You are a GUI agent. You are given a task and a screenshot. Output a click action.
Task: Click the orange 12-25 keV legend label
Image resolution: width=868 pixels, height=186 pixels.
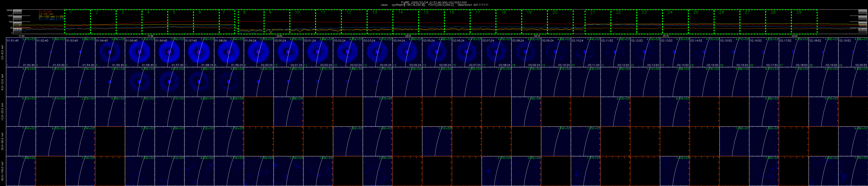(x=47, y=14)
